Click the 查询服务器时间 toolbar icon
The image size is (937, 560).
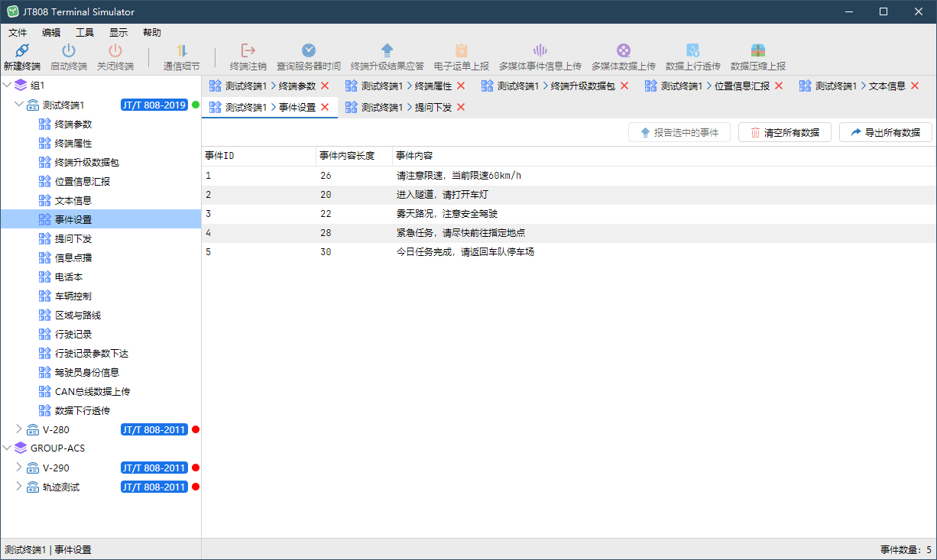309,51
